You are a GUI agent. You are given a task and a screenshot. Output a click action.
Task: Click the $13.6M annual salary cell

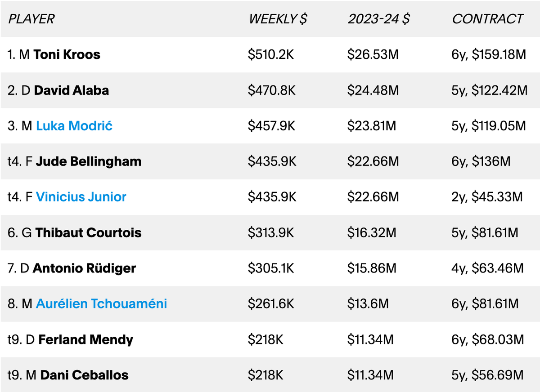pyautogui.click(x=368, y=304)
